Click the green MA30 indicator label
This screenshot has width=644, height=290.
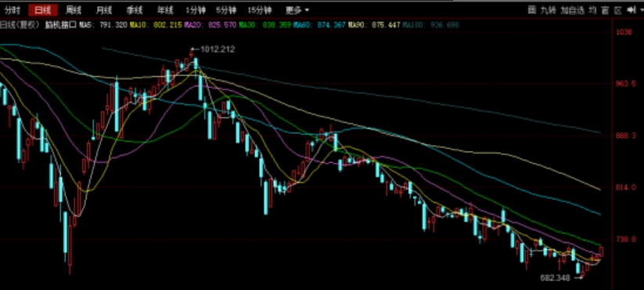tap(265, 24)
